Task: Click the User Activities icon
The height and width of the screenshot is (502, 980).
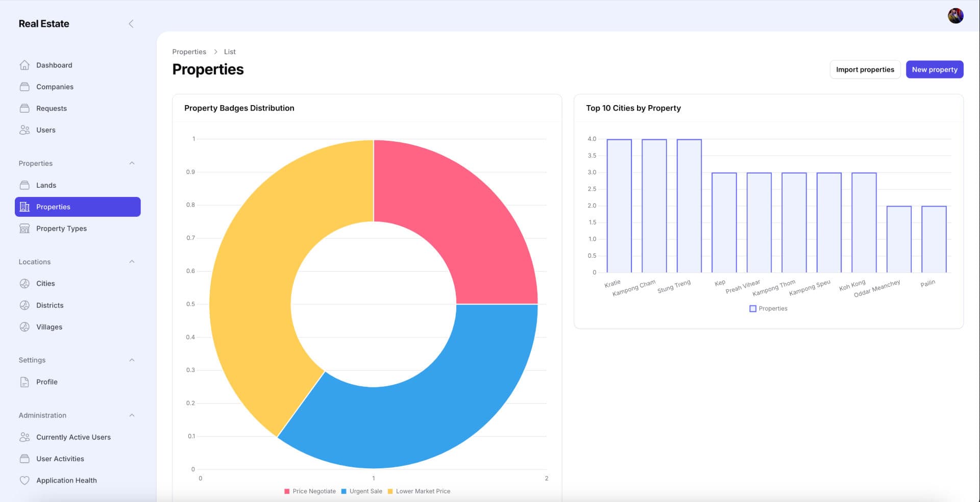Action: click(24, 459)
